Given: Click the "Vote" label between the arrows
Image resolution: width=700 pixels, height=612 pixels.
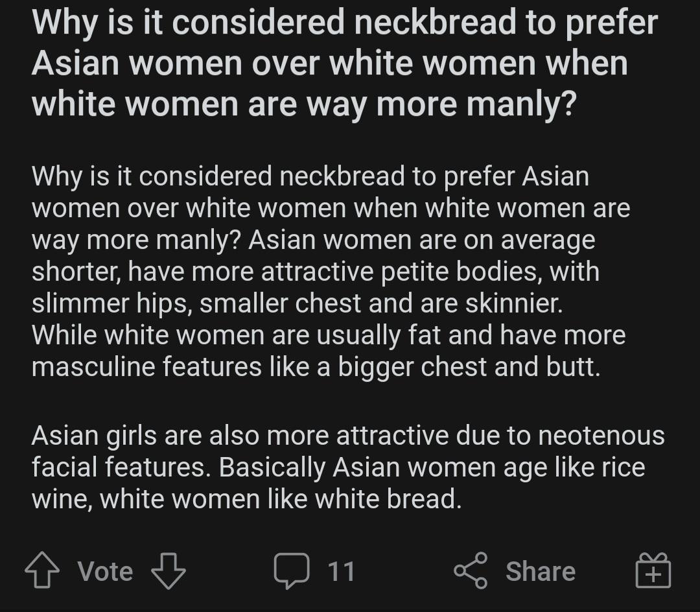Looking at the screenshot, I should pos(105,571).
